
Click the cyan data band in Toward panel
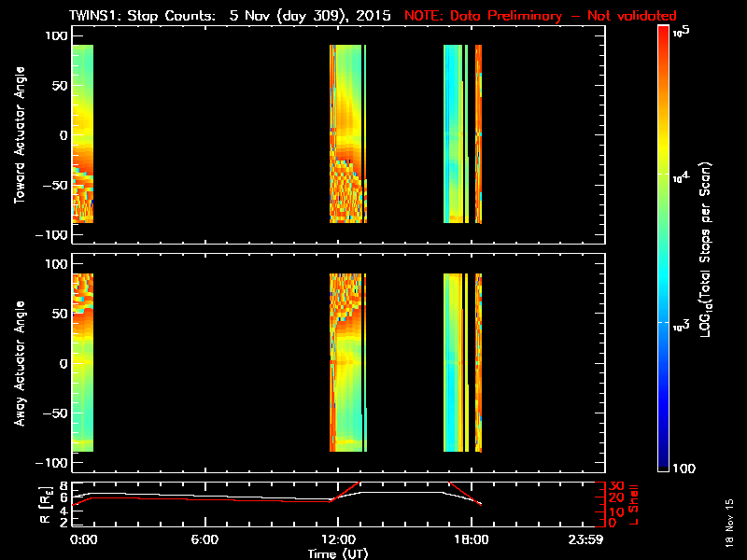[455, 133]
